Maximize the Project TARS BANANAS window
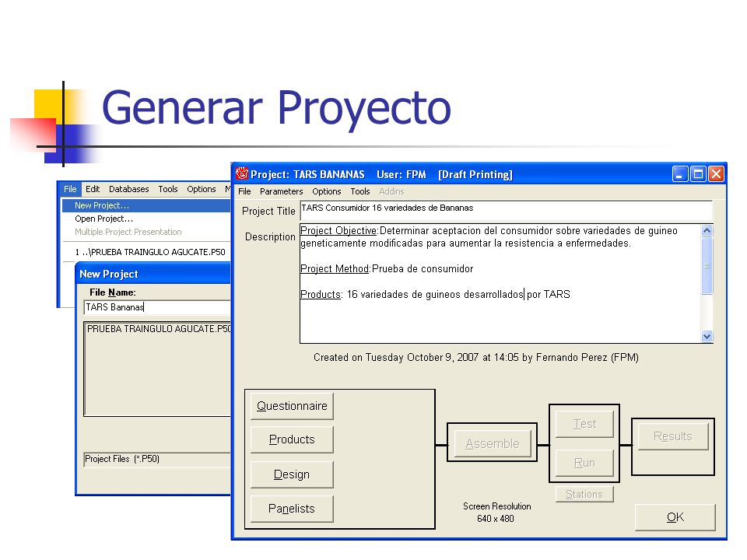 [x=698, y=174]
